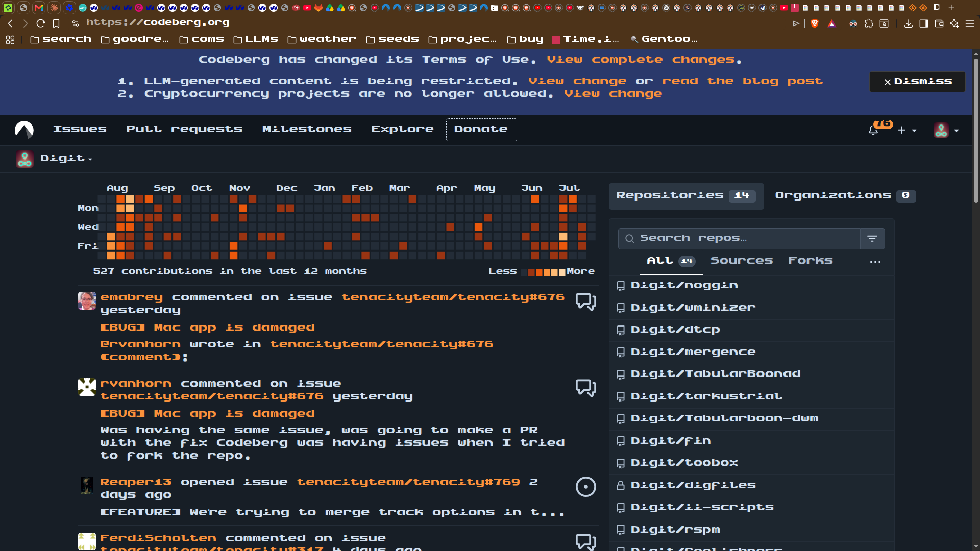
Task: Open tenacityteam/tenacity#769 issue link
Action: point(408,483)
